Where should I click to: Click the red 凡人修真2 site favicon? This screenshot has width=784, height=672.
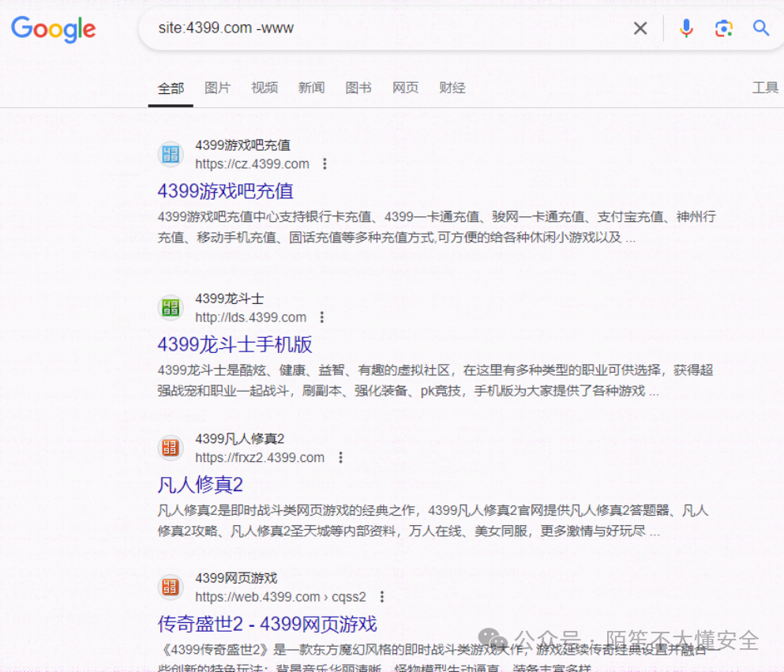coord(171,448)
